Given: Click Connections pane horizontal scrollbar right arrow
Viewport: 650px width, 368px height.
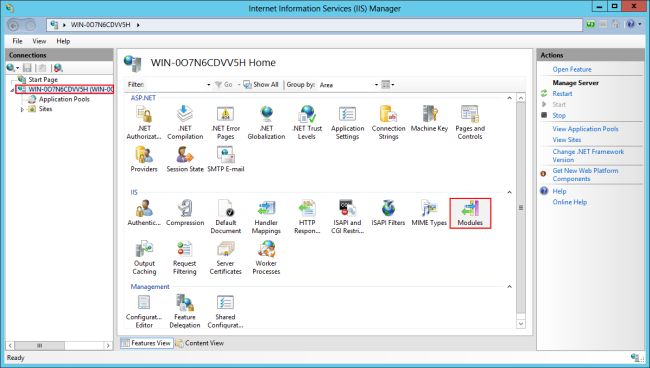Looking at the screenshot, I should tap(108, 345).
